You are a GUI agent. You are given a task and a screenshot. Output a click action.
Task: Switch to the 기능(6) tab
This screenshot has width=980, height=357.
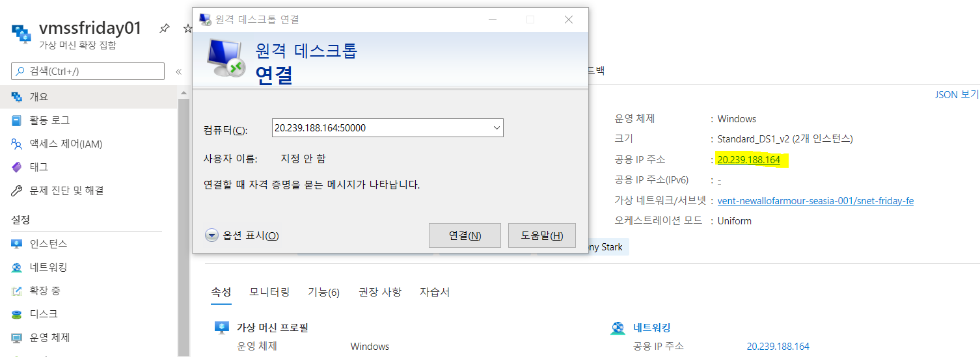[323, 292]
